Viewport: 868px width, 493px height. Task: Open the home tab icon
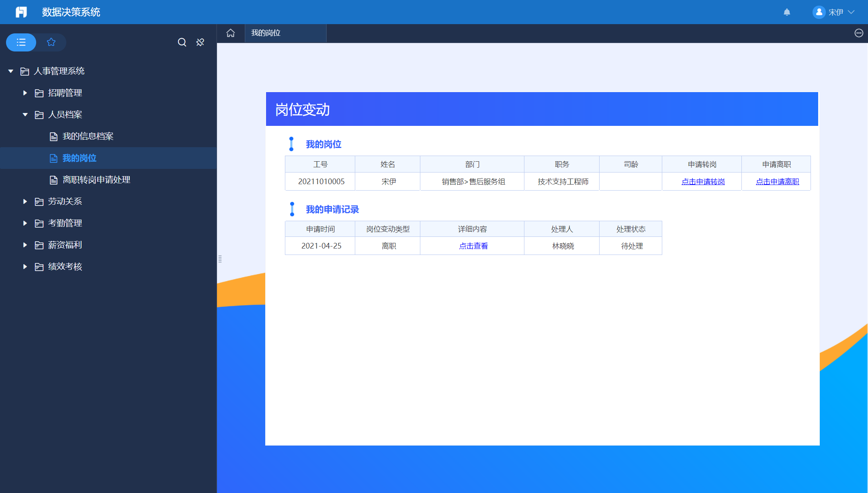click(x=231, y=33)
